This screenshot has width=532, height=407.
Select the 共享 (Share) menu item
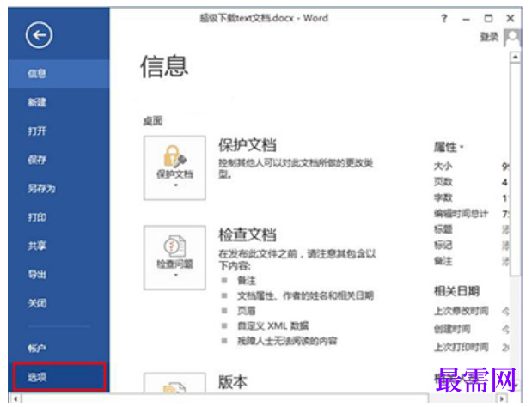(x=58, y=246)
